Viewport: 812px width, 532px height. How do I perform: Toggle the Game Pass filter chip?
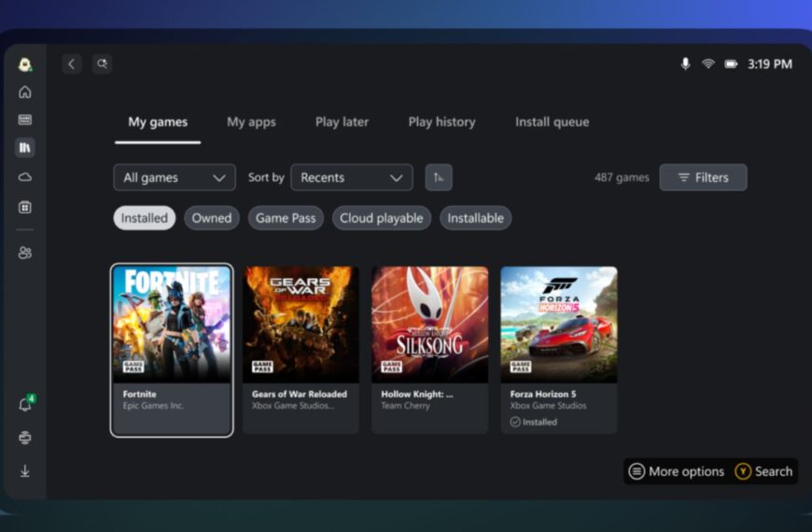click(x=286, y=218)
